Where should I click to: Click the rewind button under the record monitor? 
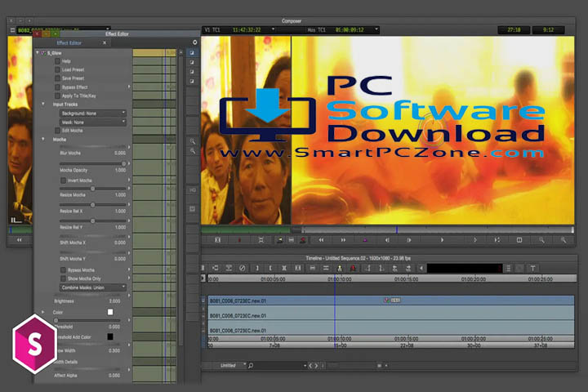[322, 240]
